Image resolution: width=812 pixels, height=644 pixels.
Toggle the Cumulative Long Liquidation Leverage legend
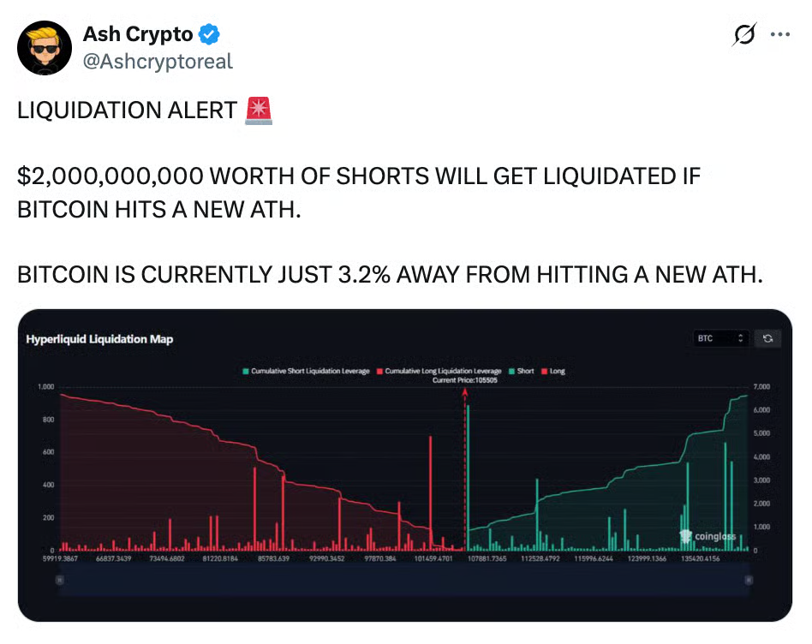(x=439, y=371)
